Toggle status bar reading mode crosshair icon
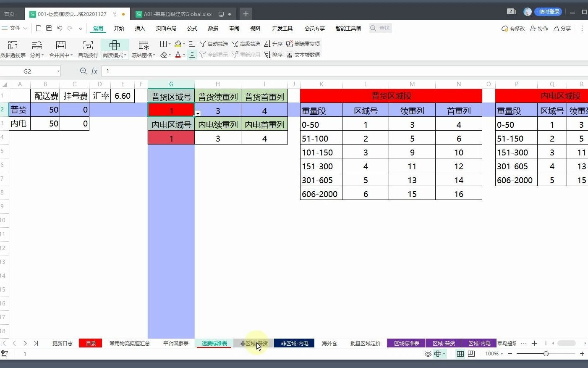The height and width of the screenshot is (368, 588). point(438,354)
